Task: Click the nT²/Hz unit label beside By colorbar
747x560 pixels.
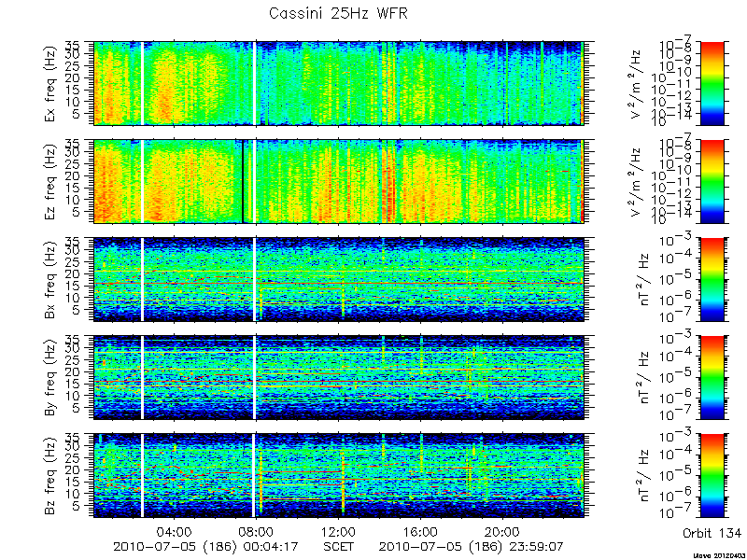Action: pos(641,378)
